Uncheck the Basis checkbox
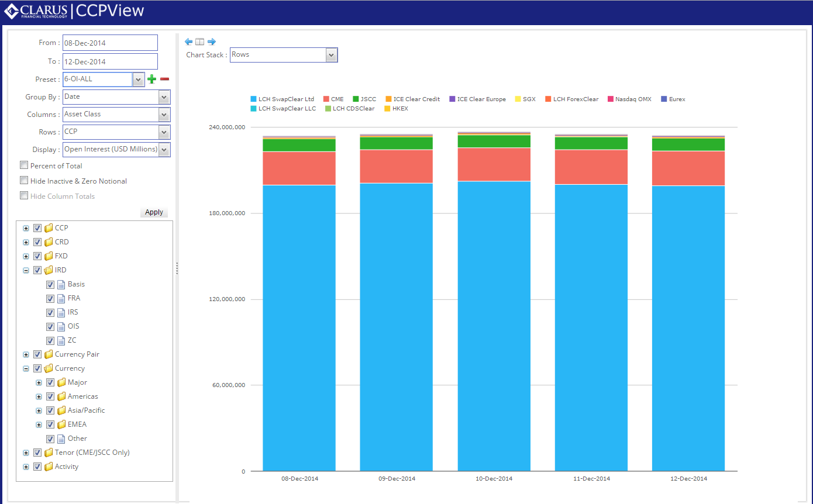The image size is (813, 504). pyautogui.click(x=50, y=284)
